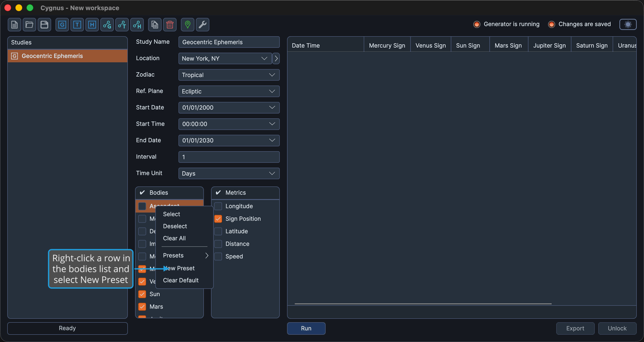This screenshot has width=644, height=342.
Task: Open the Location dropdown New York, NY
Action: tap(225, 58)
